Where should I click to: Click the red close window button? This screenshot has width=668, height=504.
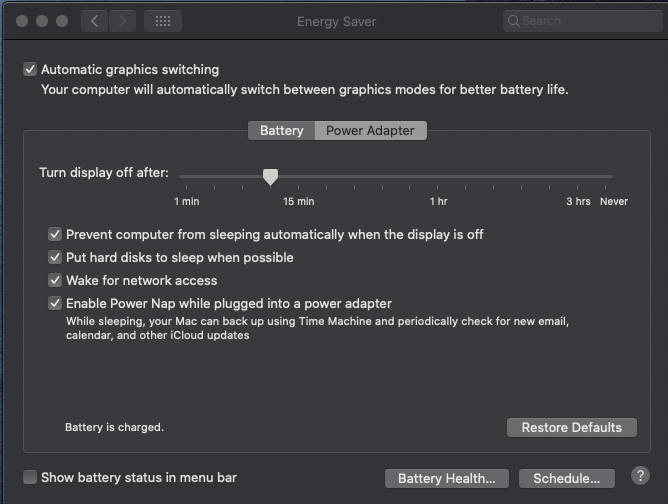coord(22,21)
